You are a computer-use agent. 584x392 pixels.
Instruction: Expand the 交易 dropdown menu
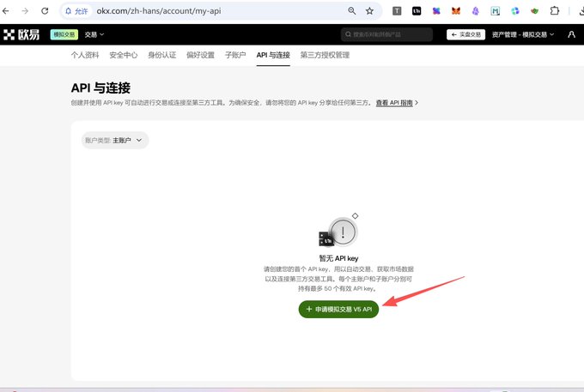[x=94, y=34]
